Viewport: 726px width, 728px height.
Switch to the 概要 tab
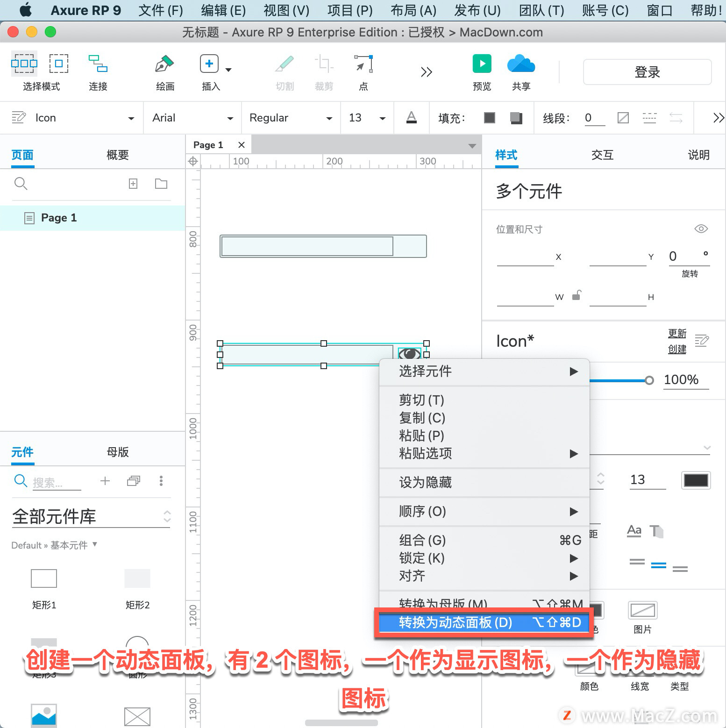[117, 155]
